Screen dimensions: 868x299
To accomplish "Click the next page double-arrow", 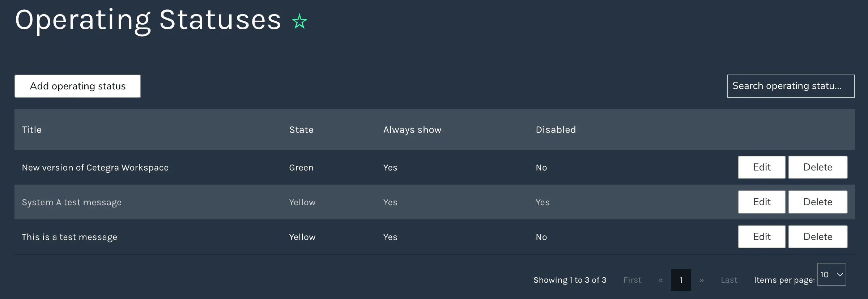I will [701, 280].
